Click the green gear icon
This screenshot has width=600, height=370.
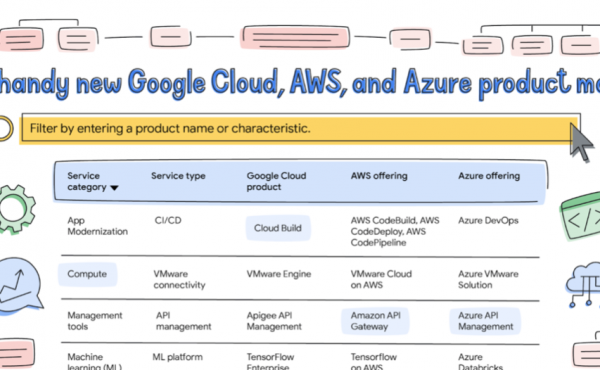tap(16, 209)
